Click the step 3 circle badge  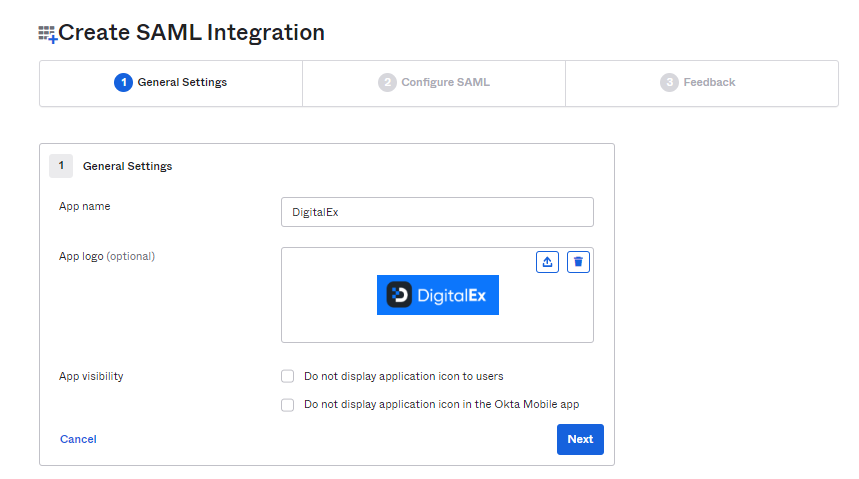pyautogui.click(x=669, y=83)
